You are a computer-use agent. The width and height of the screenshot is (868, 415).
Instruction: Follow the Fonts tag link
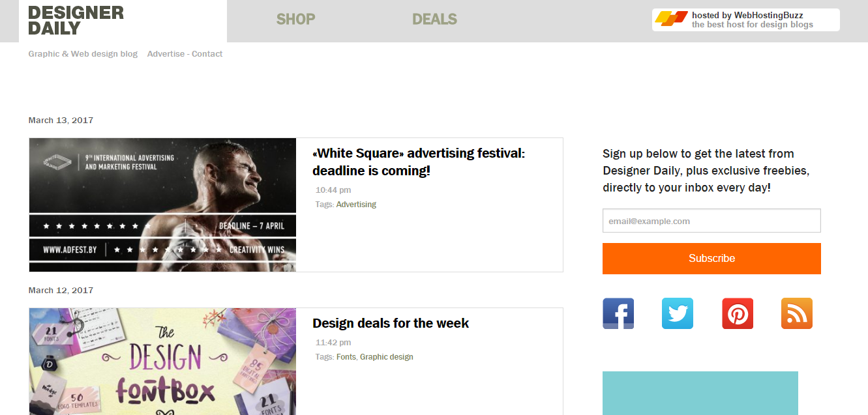[x=346, y=357]
